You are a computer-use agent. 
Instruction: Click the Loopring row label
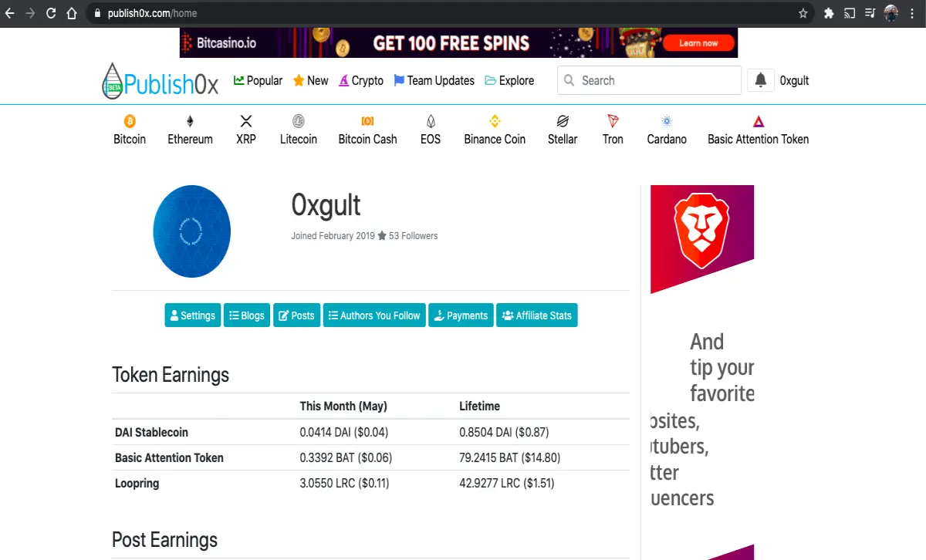point(137,484)
